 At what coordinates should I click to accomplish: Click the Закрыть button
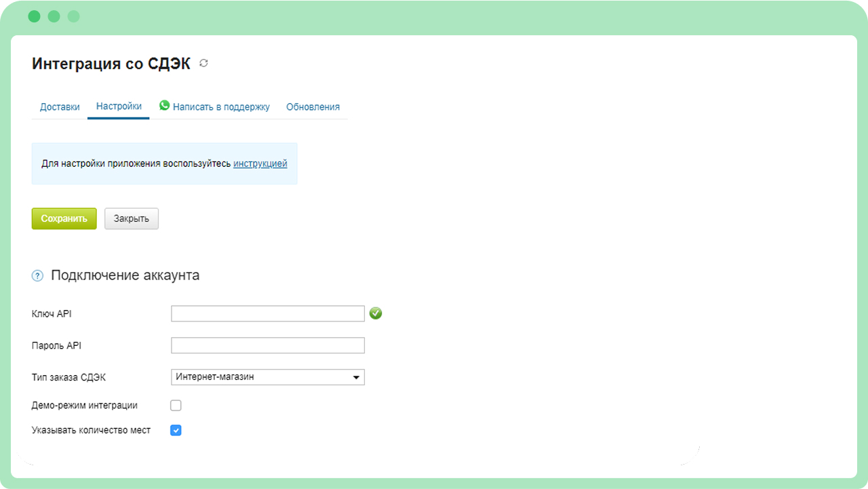tap(132, 218)
